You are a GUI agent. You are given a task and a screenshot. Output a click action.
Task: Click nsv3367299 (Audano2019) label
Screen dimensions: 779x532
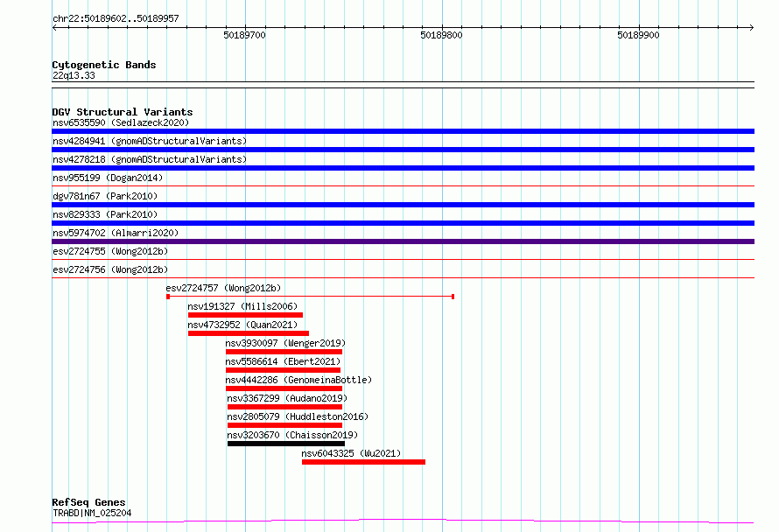tap(287, 398)
